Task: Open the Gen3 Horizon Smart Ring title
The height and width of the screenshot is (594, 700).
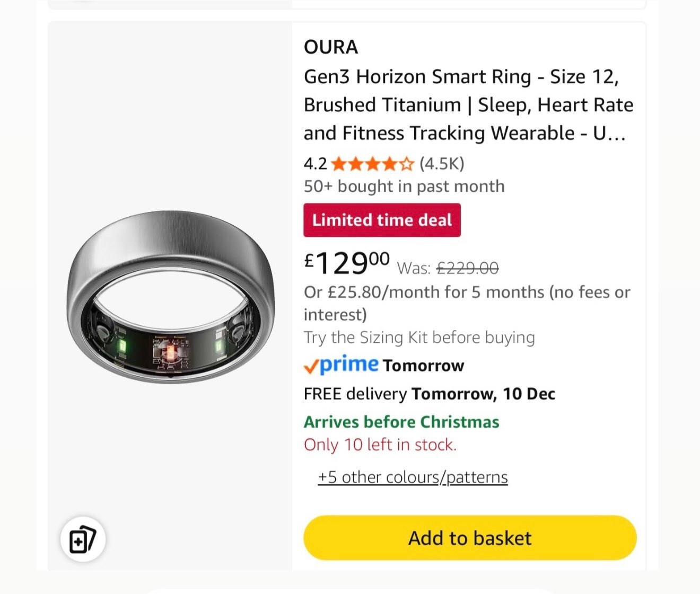Action: 468,104
